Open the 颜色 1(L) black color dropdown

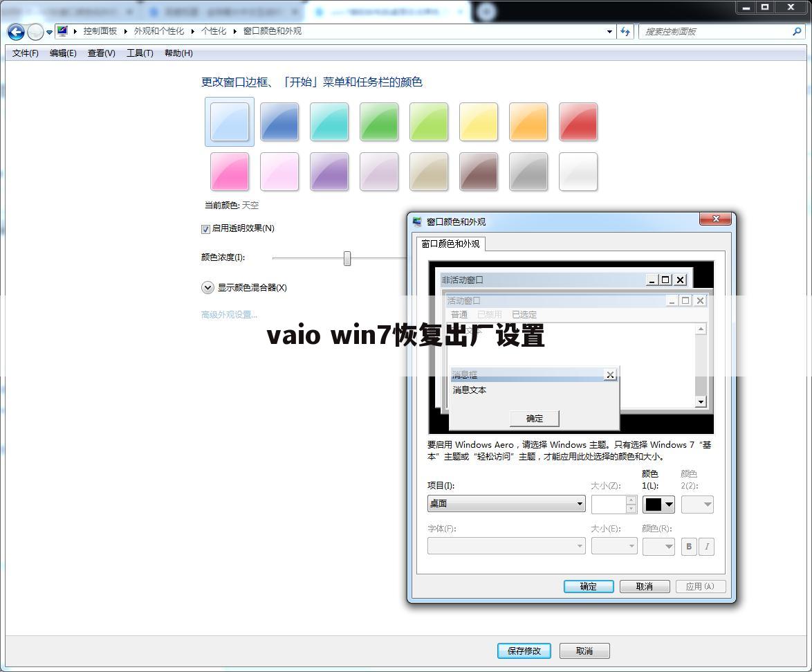[658, 504]
